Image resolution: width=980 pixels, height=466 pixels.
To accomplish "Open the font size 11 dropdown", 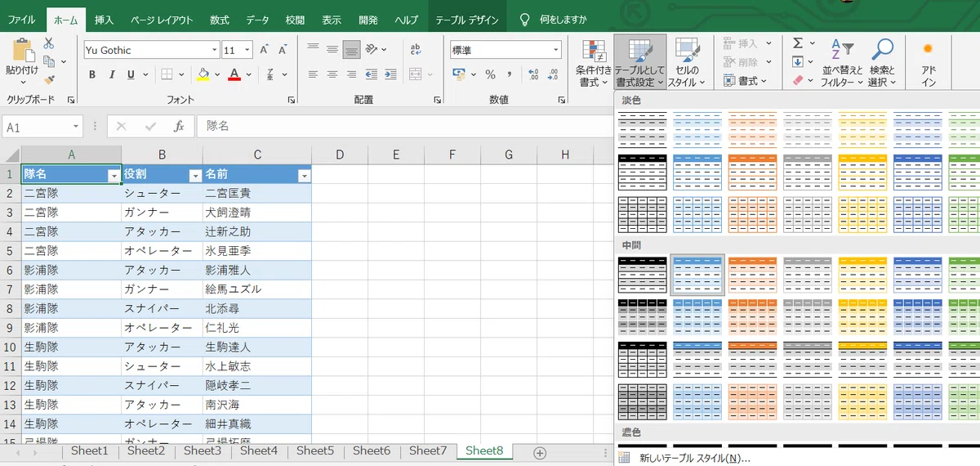I will [x=247, y=50].
